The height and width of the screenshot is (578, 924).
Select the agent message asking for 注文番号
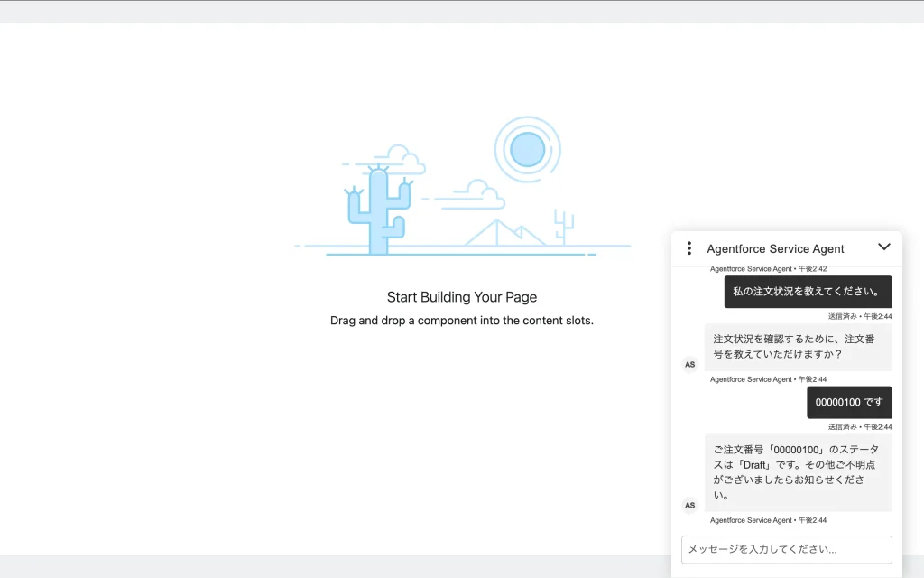point(798,347)
